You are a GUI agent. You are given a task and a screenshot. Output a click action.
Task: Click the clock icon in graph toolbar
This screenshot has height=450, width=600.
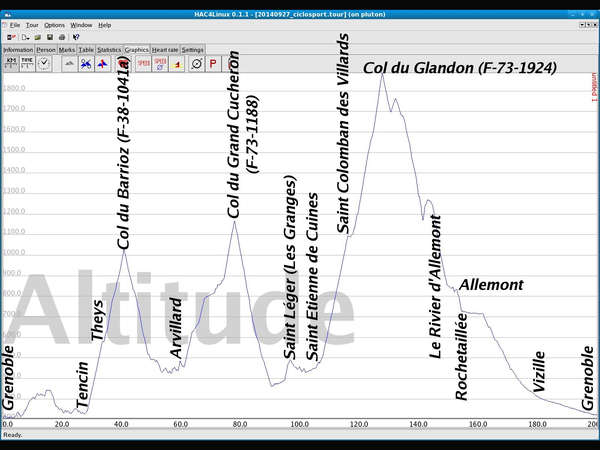44,62
